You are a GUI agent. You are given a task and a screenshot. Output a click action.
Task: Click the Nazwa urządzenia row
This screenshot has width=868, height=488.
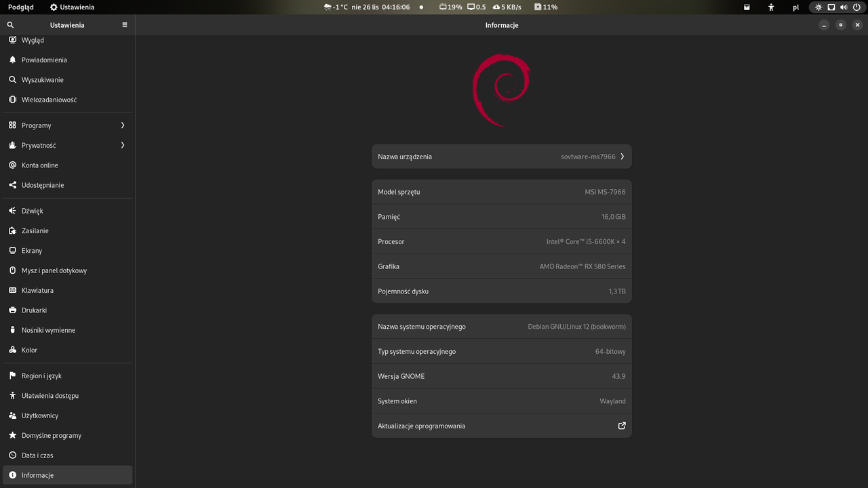[502, 157]
